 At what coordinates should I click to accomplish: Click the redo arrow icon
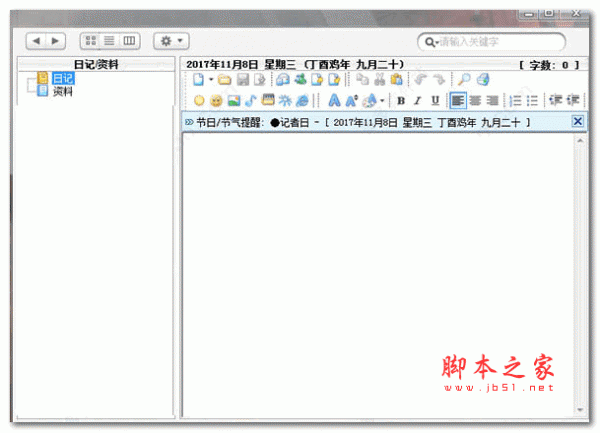(x=439, y=80)
